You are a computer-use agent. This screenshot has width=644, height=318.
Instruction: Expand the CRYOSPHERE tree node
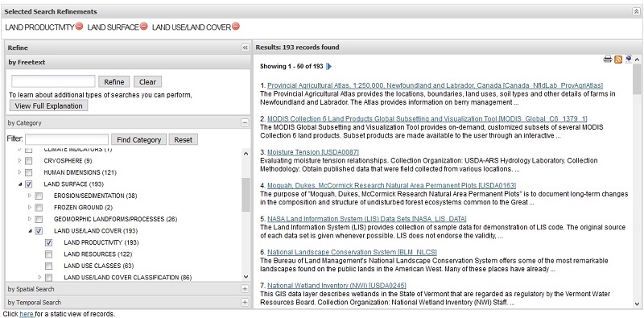click(x=19, y=161)
